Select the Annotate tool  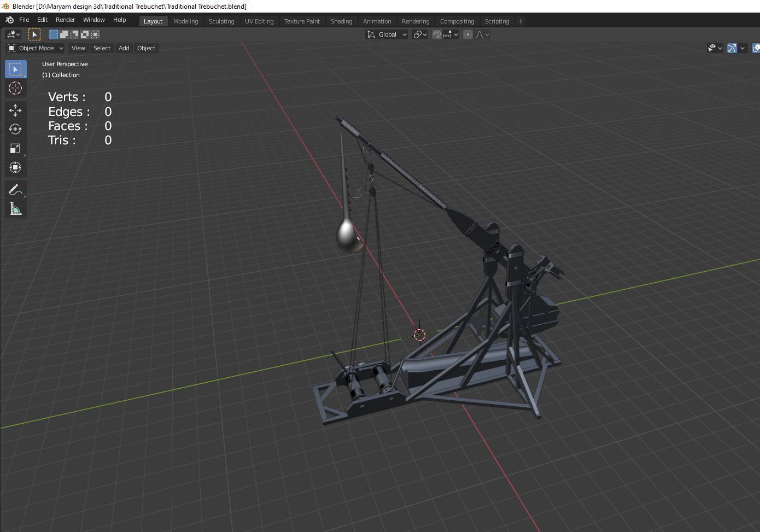[x=15, y=189]
